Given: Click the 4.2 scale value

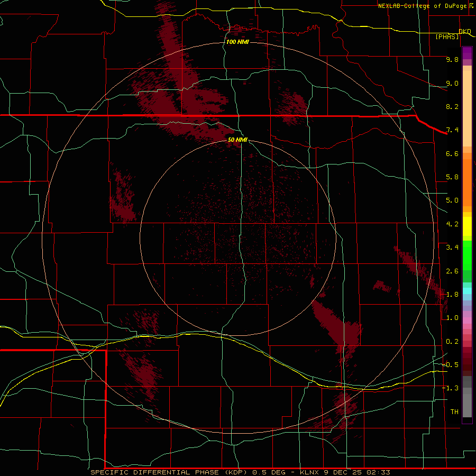Looking at the screenshot, I should pos(452,224).
